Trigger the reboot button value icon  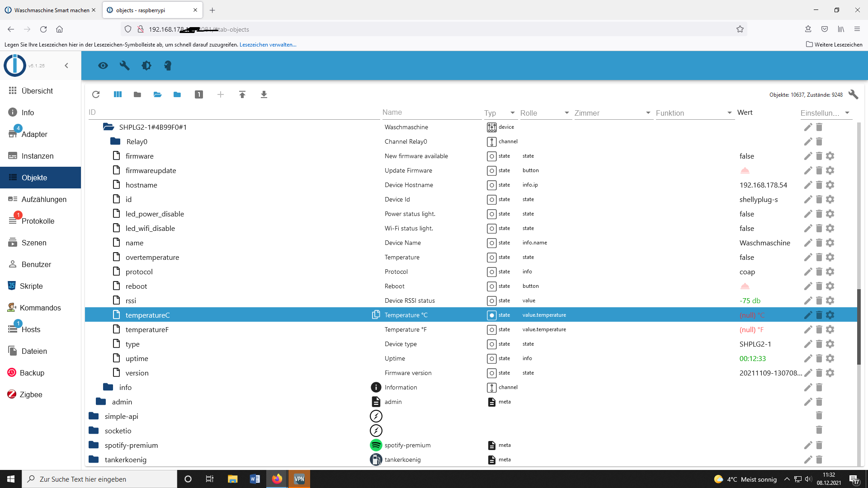pyautogui.click(x=745, y=286)
